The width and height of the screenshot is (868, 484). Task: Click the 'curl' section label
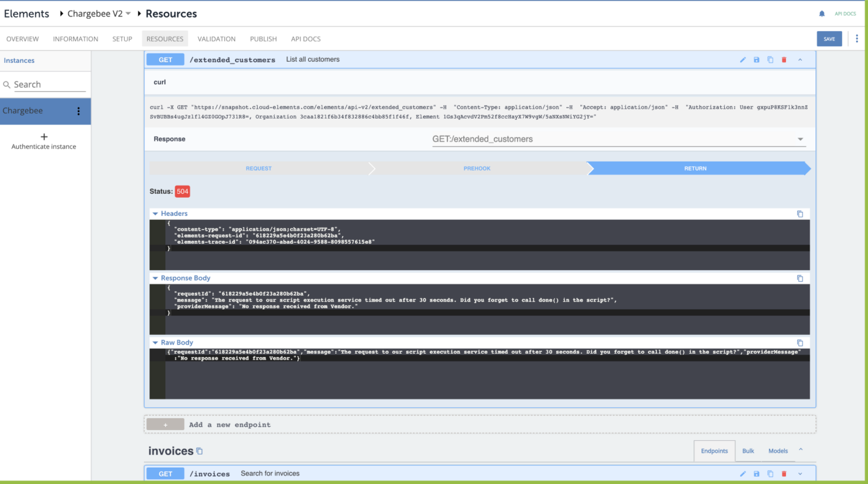[160, 82]
